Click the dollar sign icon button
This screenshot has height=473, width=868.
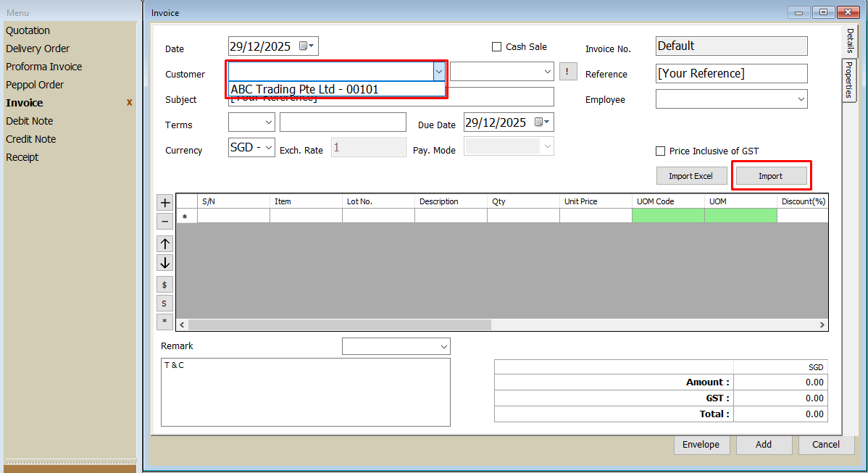(165, 285)
